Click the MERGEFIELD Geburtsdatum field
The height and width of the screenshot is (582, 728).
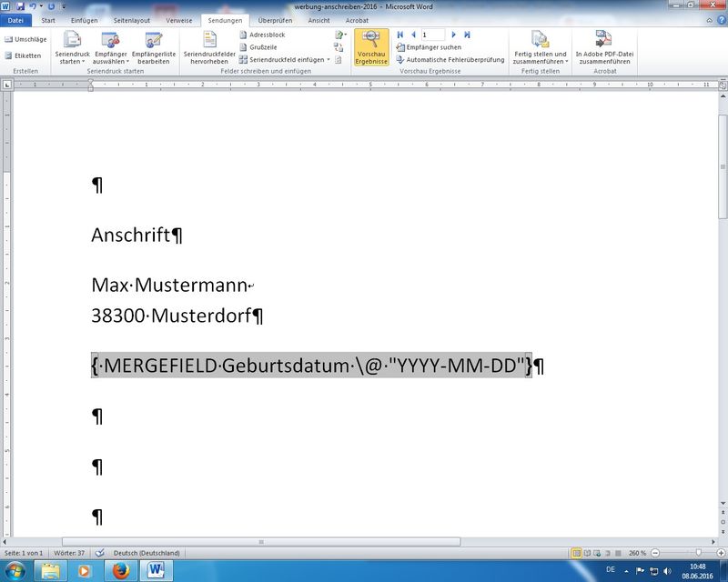pos(311,366)
